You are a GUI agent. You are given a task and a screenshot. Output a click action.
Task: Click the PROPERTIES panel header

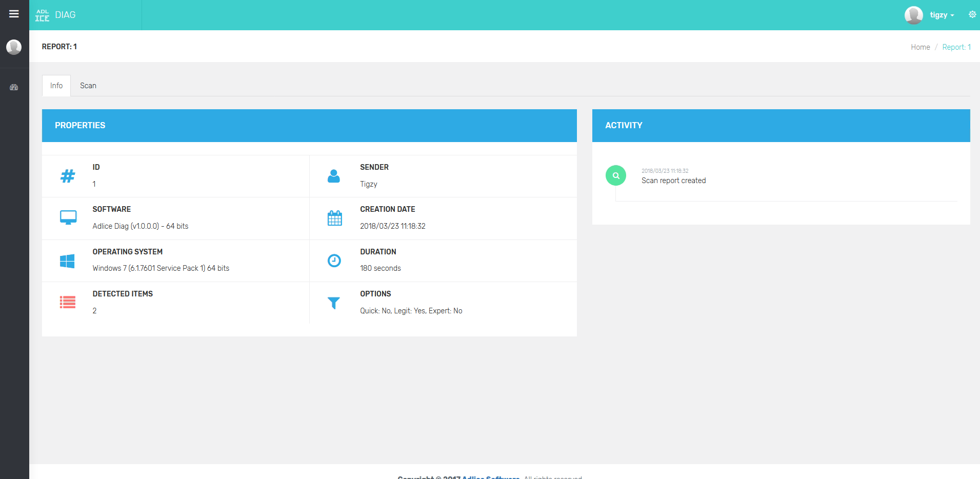coord(309,126)
